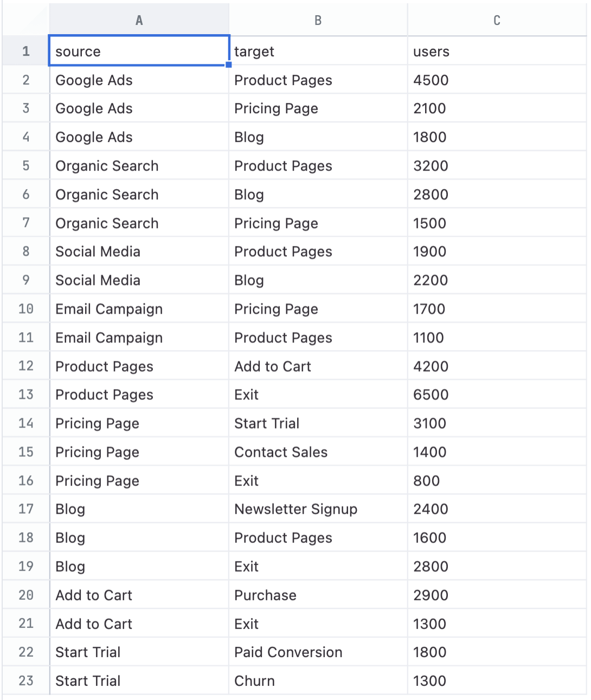The image size is (591, 700).
Task: Select row number 23
Action: pos(25,680)
